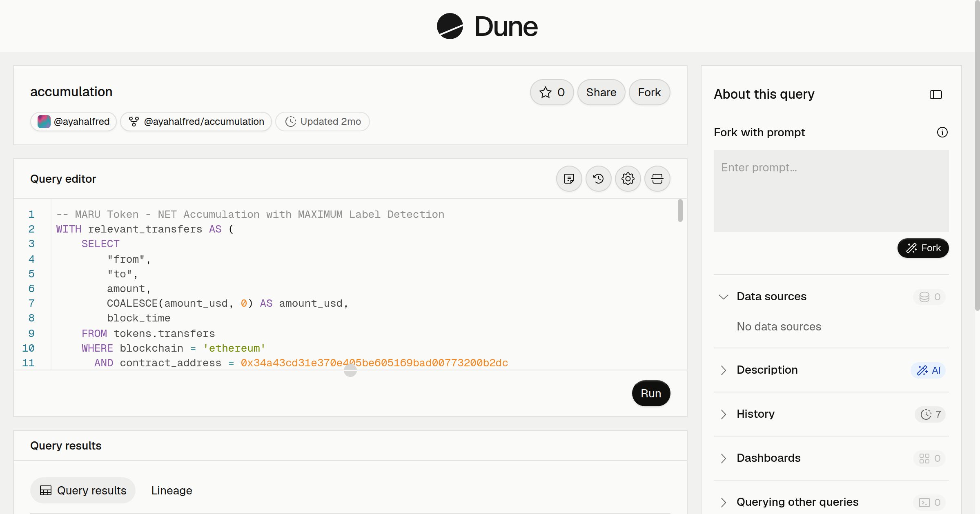Click the Querying other queries count badge

(929, 503)
